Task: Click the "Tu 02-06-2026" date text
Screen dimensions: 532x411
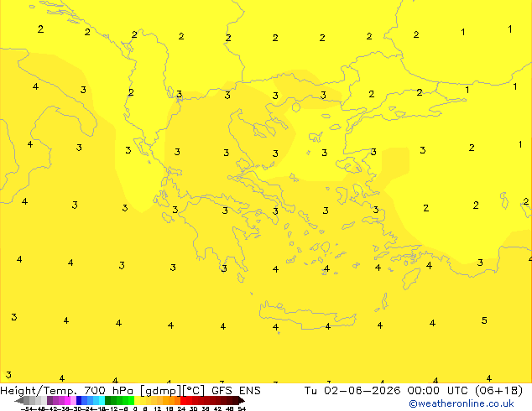Action: point(352,391)
